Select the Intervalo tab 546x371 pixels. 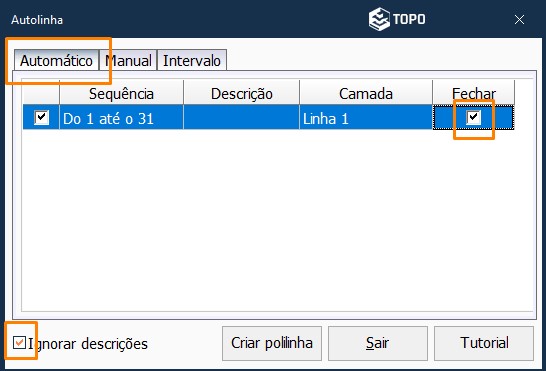(192, 61)
